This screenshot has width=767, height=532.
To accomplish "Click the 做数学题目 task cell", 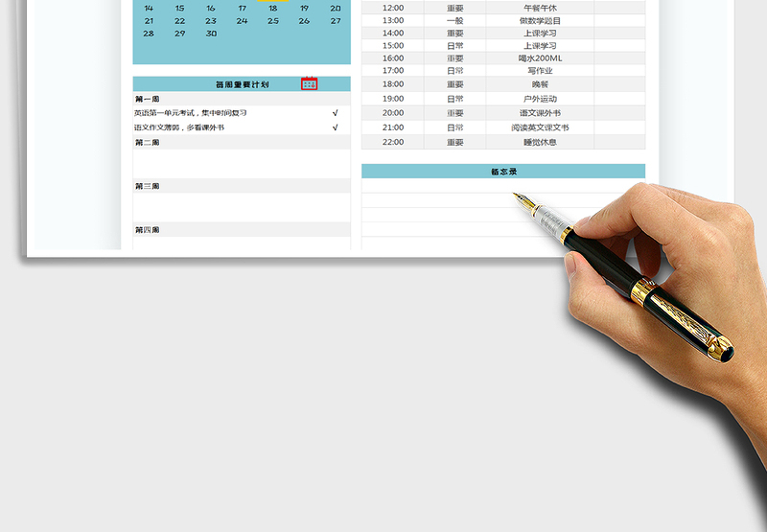I will point(540,20).
